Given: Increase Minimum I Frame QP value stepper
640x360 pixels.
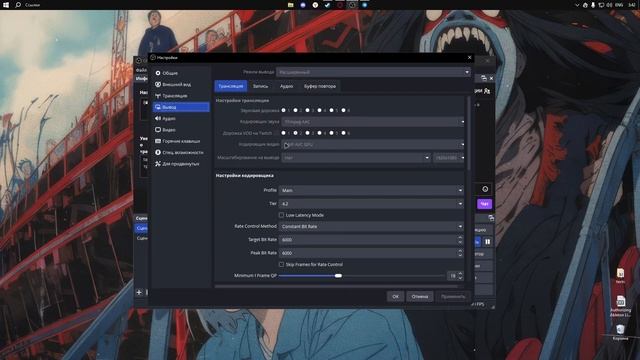Looking at the screenshot, I should pyautogui.click(x=460, y=273).
